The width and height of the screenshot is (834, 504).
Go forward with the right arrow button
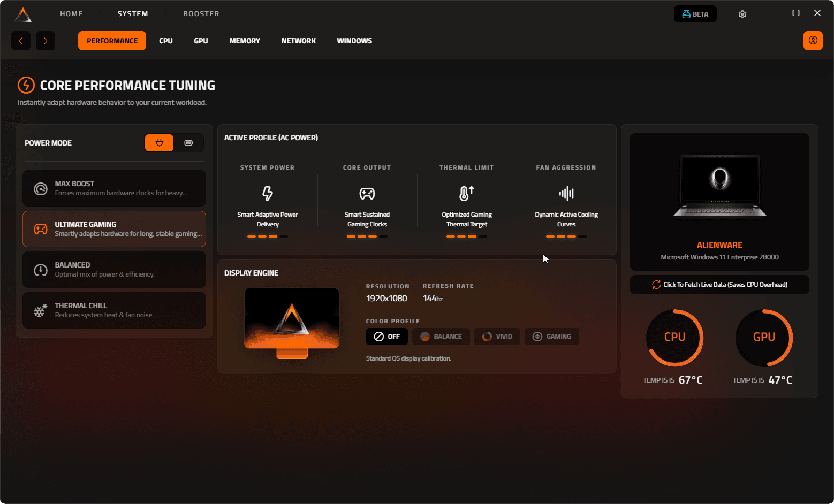pos(46,41)
